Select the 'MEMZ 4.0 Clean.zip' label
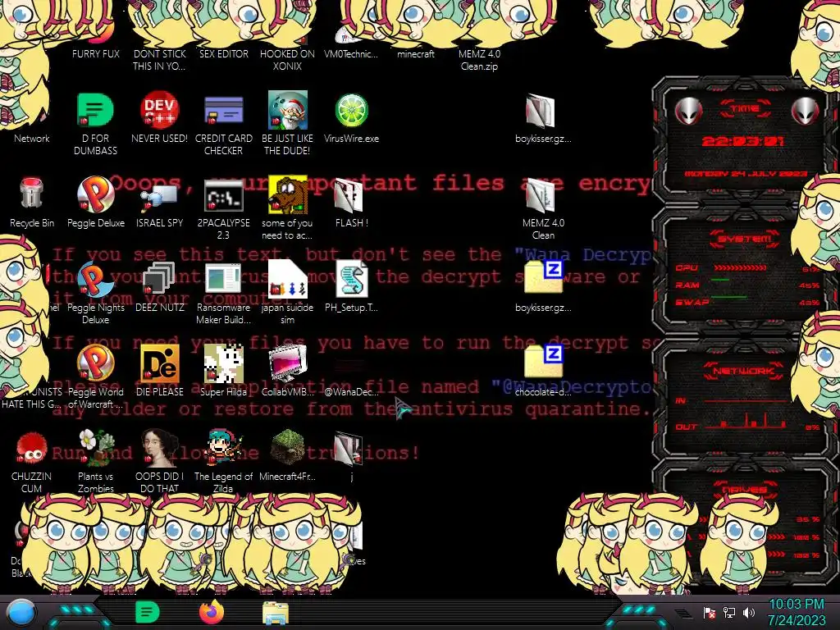Screen dimensions: 840x630 point(479,59)
